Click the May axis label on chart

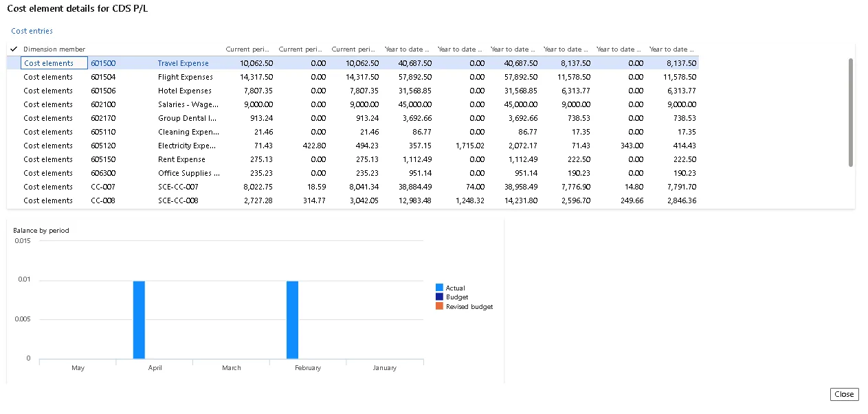pyautogui.click(x=78, y=368)
